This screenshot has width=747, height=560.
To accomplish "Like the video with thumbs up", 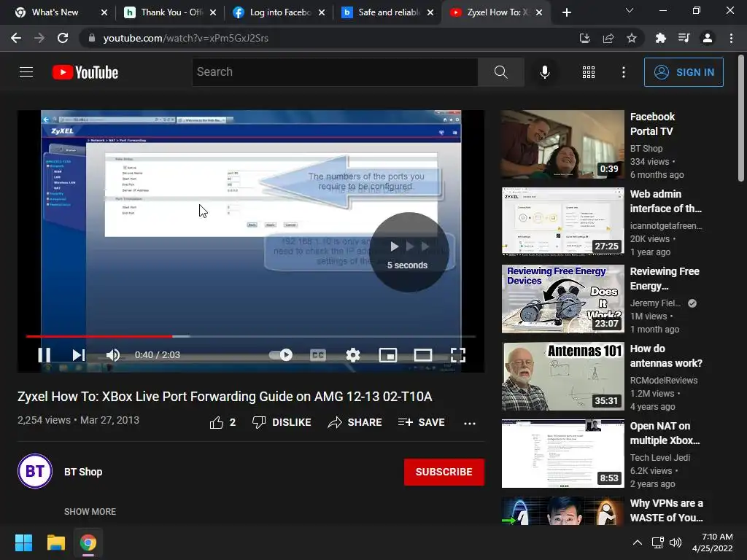I will pos(222,422).
